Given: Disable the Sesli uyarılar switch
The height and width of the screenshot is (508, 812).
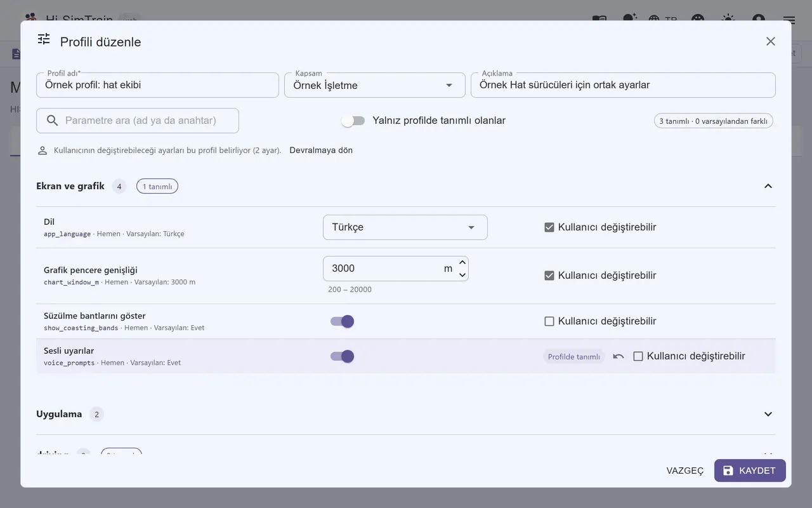Looking at the screenshot, I should 342,356.
